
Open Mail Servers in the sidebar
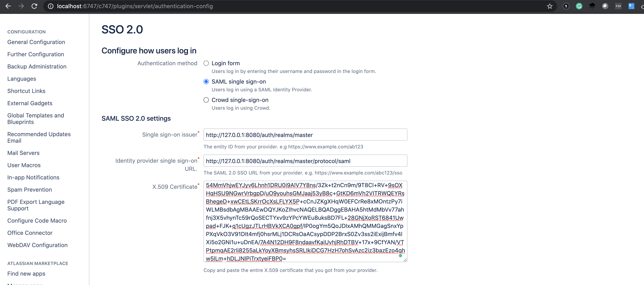click(x=23, y=153)
